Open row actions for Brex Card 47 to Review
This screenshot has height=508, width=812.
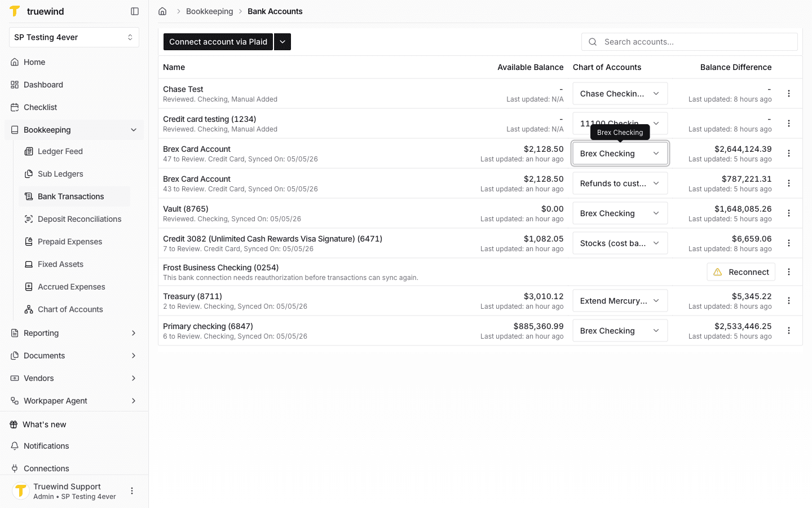click(x=789, y=154)
